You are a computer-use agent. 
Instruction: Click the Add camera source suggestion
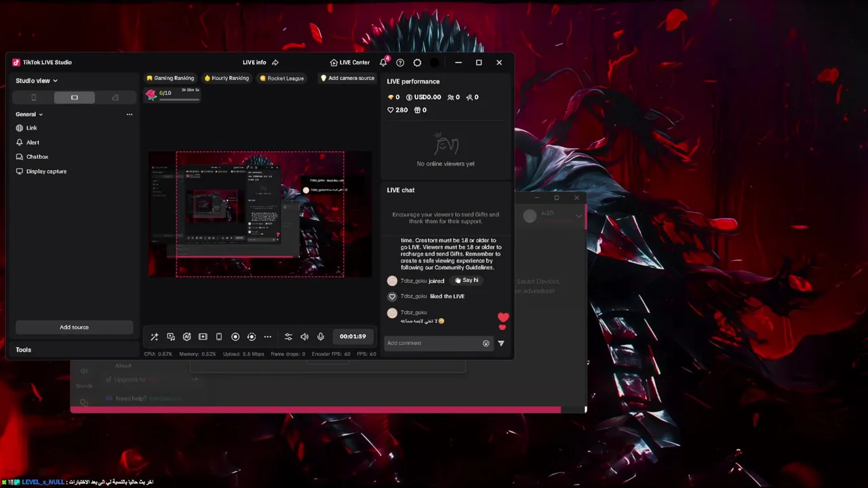[x=347, y=78]
